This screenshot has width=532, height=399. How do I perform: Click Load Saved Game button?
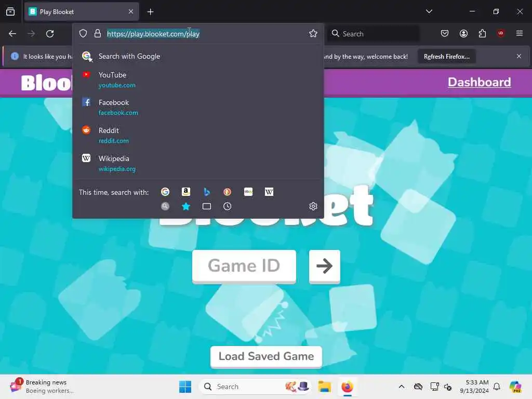click(266, 356)
